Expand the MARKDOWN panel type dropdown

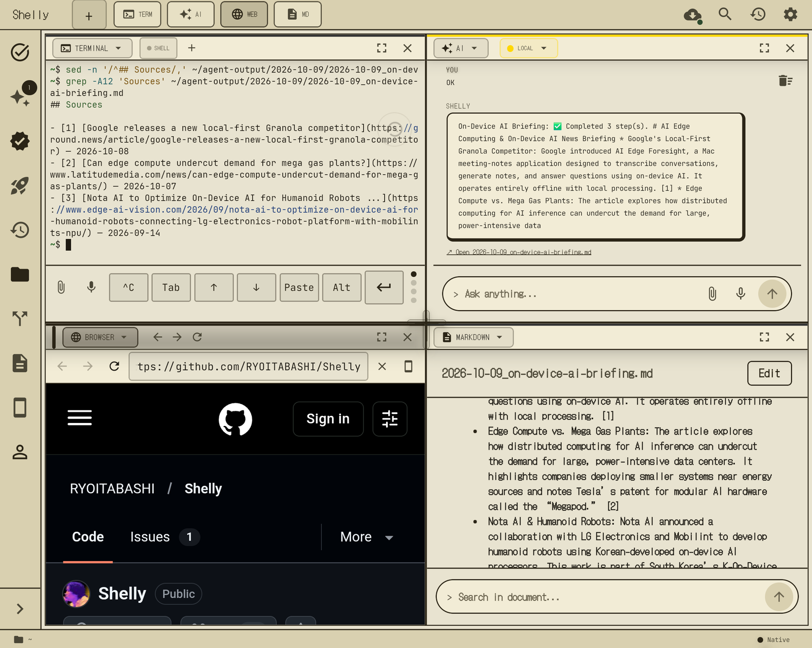[x=473, y=337]
